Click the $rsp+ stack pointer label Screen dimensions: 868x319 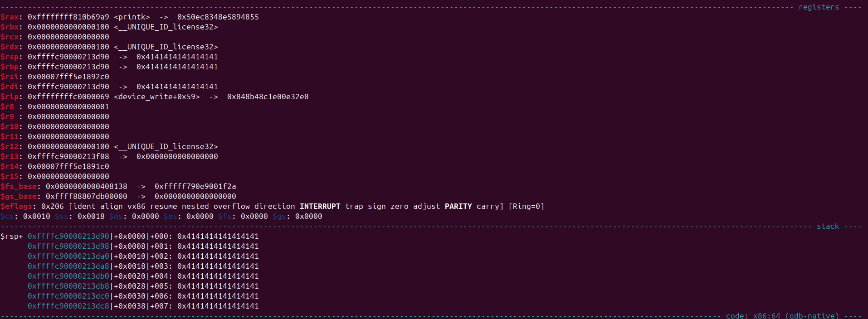(x=12, y=236)
